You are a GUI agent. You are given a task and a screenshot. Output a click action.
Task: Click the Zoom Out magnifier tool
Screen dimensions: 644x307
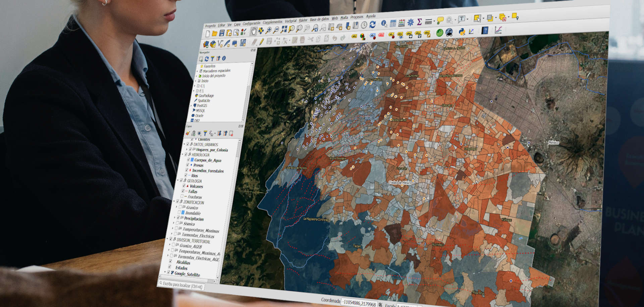[276, 30]
